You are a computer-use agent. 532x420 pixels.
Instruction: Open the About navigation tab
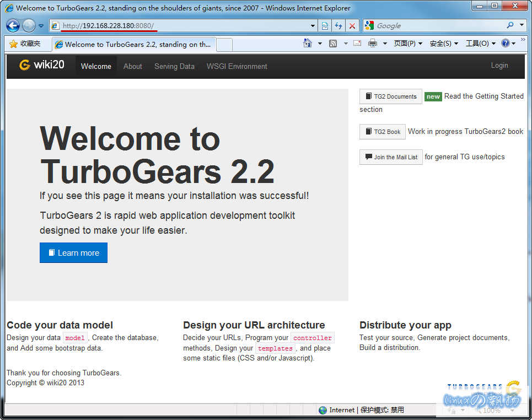(132, 66)
